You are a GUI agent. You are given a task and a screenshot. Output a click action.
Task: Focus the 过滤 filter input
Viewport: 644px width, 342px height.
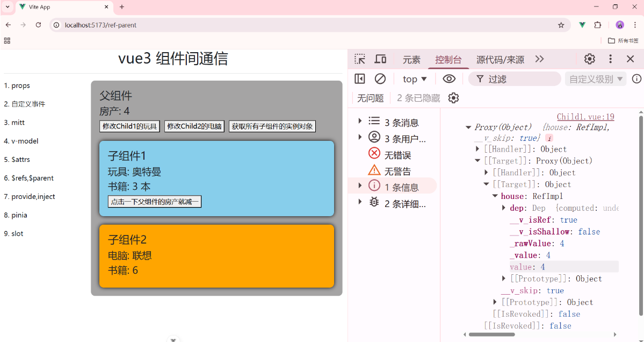click(515, 79)
